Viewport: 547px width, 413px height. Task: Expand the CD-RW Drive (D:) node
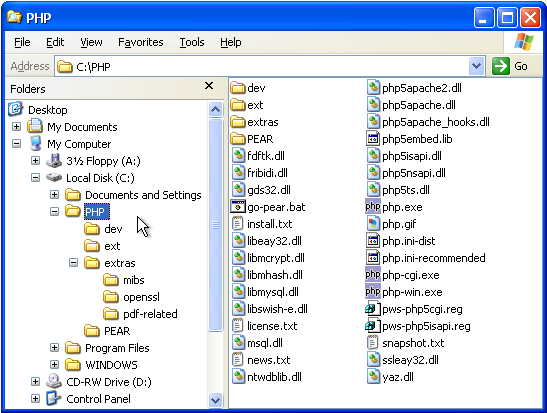[x=35, y=382]
